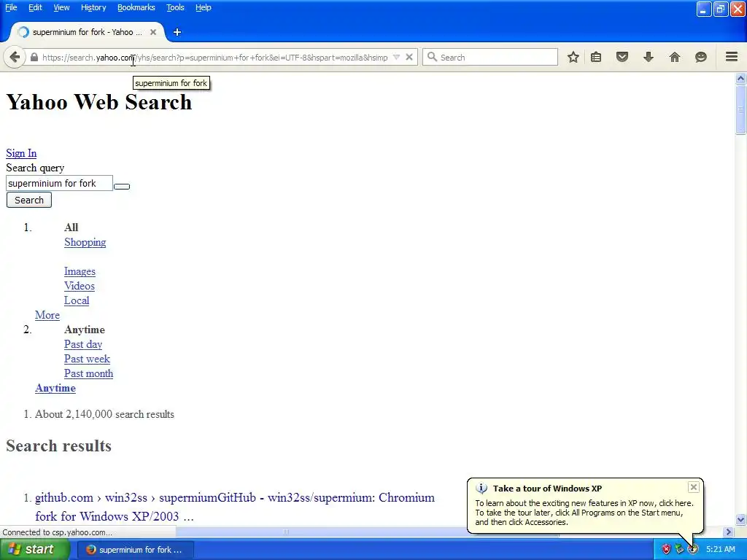Open the History menu
747x560 pixels.
click(x=93, y=7)
